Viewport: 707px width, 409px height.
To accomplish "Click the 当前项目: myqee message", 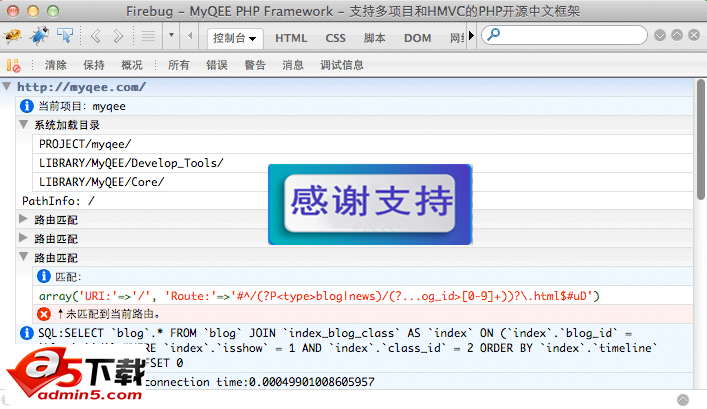I will tap(82, 106).
